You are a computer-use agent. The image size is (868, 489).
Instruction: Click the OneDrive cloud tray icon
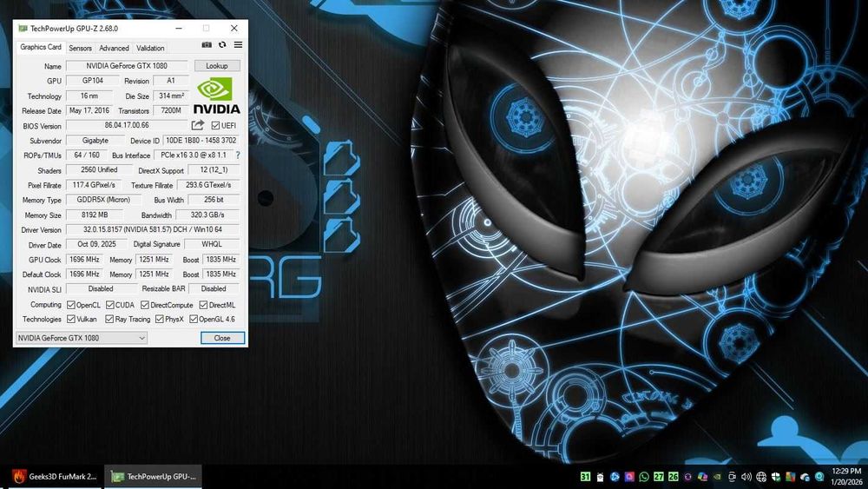pos(805,477)
